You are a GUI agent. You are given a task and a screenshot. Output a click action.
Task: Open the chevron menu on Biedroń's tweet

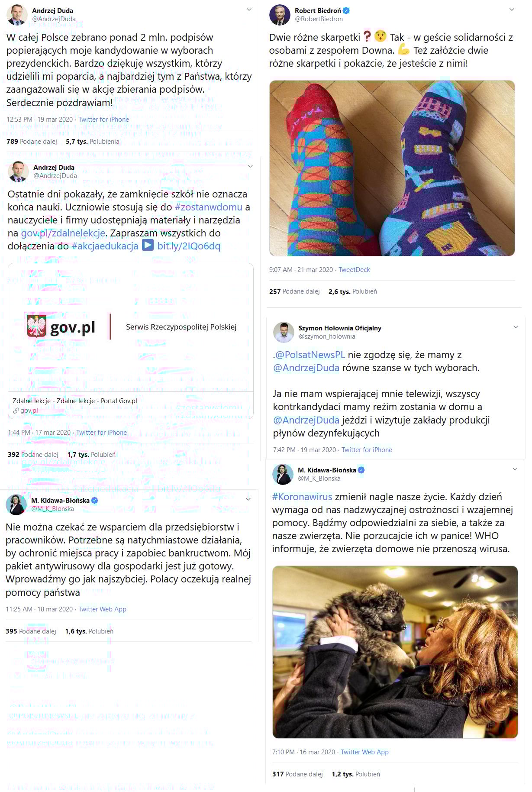click(512, 10)
